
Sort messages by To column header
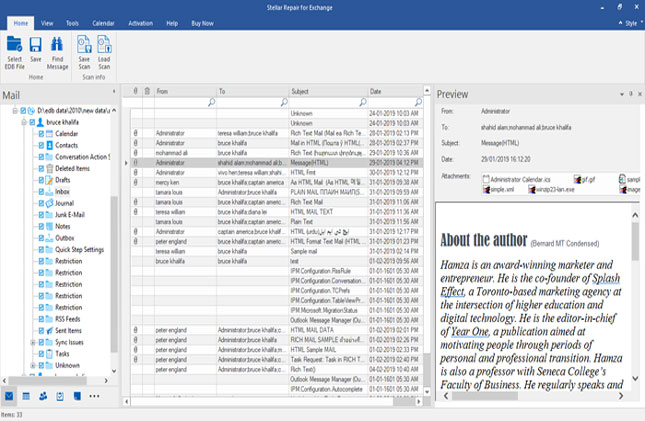coord(253,91)
